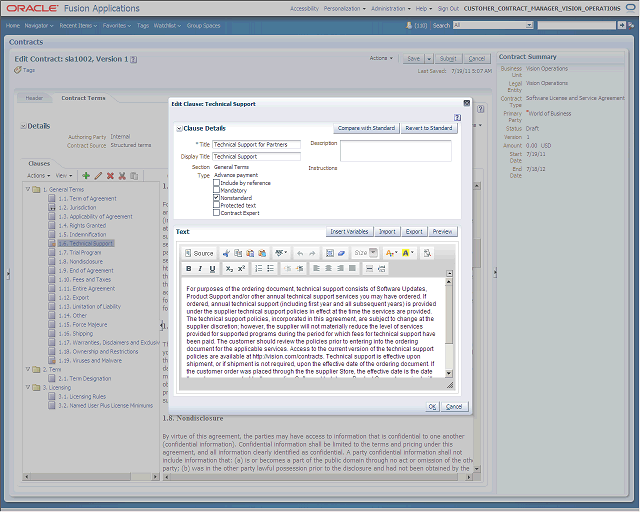The height and width of the screenshot is (512, 640).
Task: Collapse the Clause Details section
Action: click(x=179, y=129)
